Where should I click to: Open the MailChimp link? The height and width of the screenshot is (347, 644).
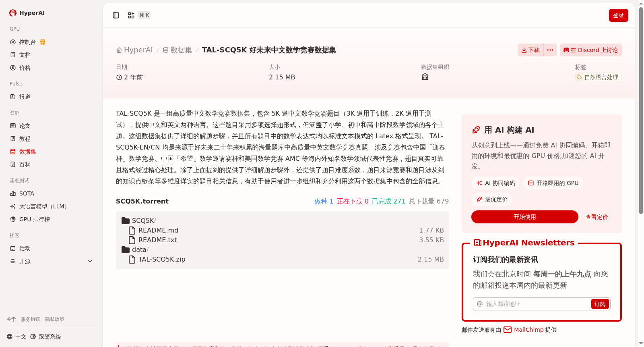click(524, 330)
